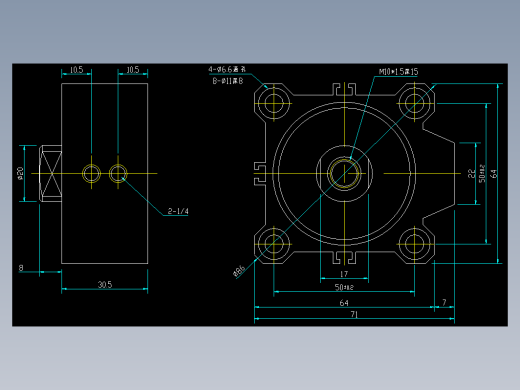Click the 4-Ø6.6 through-hole annotation
Screen dimensions: 520x390
pyautogui.click(x=227, y=69)
